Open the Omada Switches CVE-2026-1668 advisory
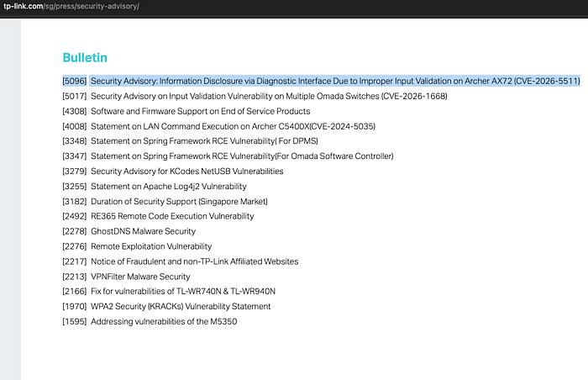This screenshot has width=588, height=380. pos(269,96)
